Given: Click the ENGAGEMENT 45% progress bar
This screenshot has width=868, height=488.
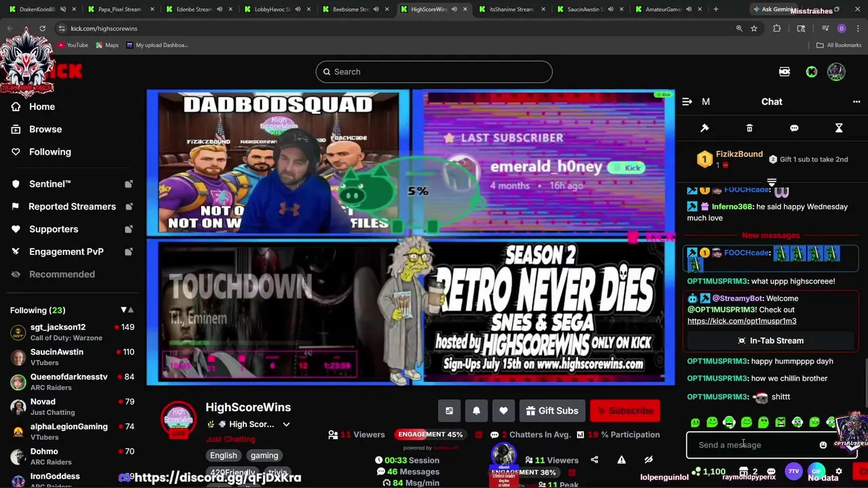Looking at the screenshot, I should coord(431,434).
